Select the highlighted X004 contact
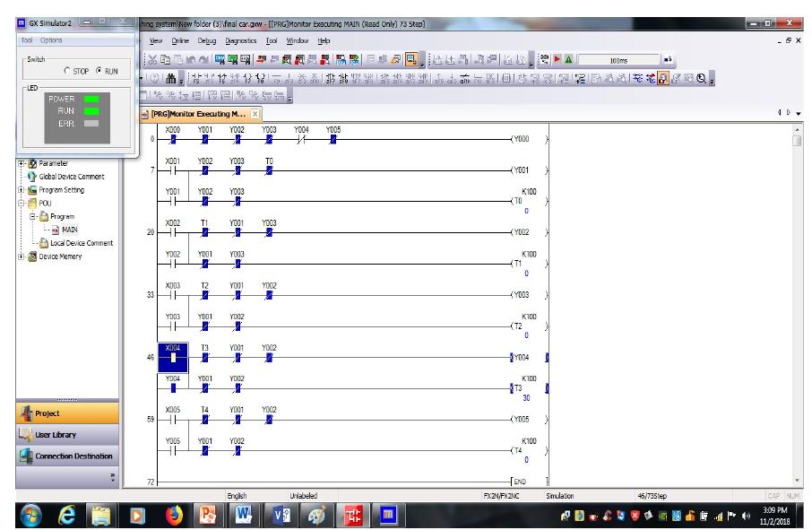 pos(173,358)
